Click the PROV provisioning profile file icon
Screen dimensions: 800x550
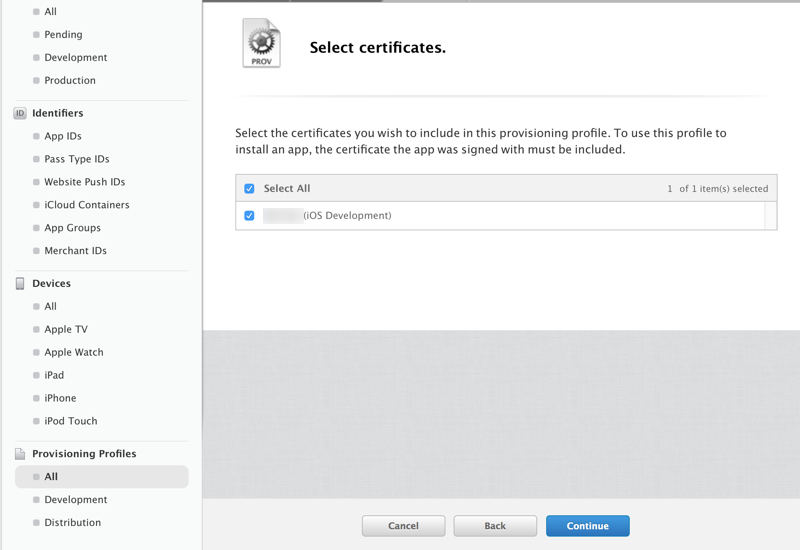[x=261, y=44]
